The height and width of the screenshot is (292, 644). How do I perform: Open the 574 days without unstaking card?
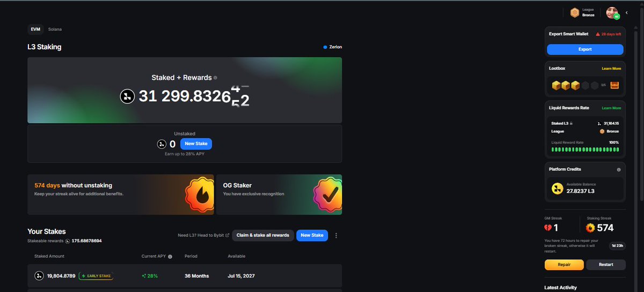pyautogui.click(x=120, y=194)
